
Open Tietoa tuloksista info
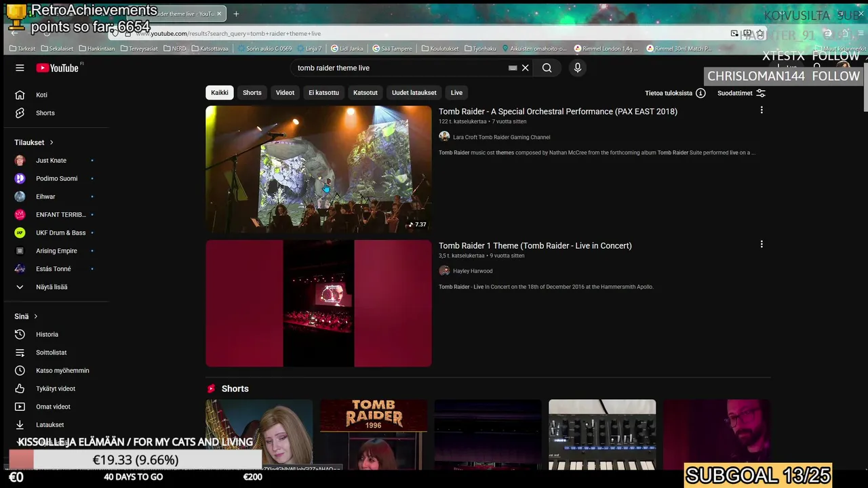click(675, 93)
